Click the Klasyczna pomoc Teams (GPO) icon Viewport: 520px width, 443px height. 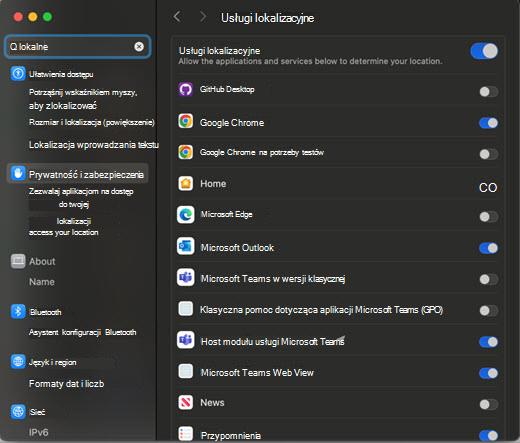click(186, 308)
